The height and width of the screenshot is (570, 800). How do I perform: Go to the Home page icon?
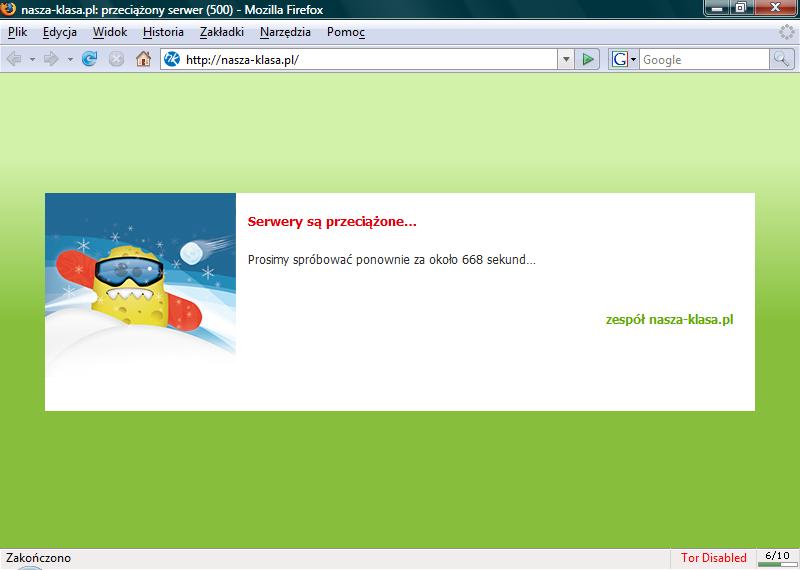tap(143, 59)
